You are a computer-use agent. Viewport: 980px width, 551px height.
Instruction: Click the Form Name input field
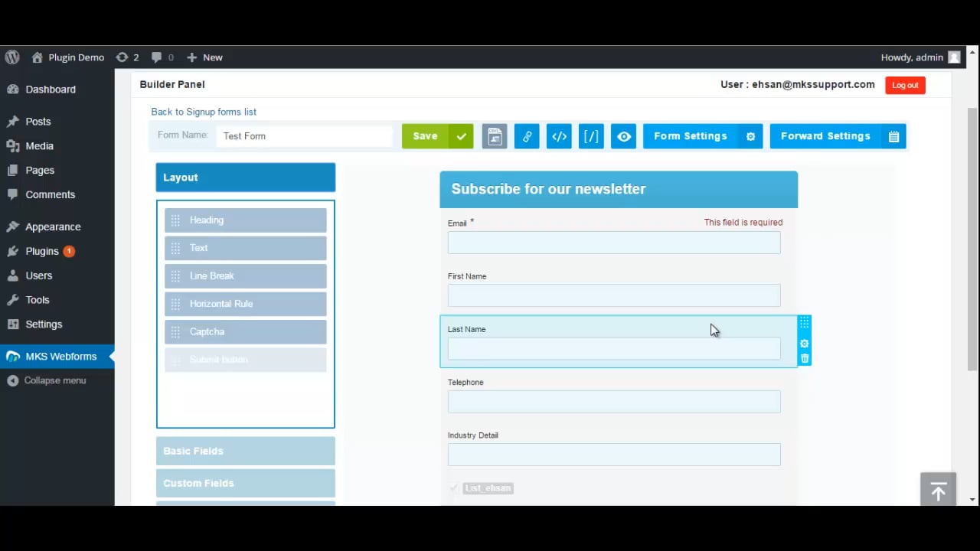pyautogui.click(x=305, y=136)
